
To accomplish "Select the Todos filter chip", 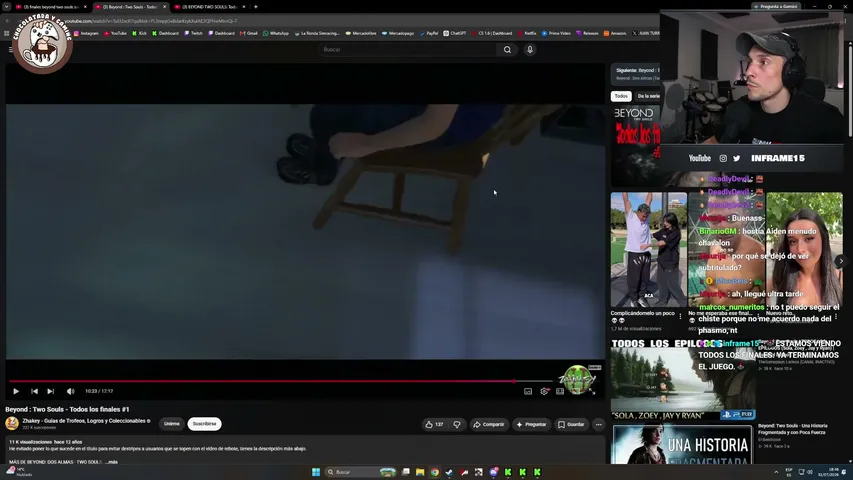I will click(x=621, y=96).
